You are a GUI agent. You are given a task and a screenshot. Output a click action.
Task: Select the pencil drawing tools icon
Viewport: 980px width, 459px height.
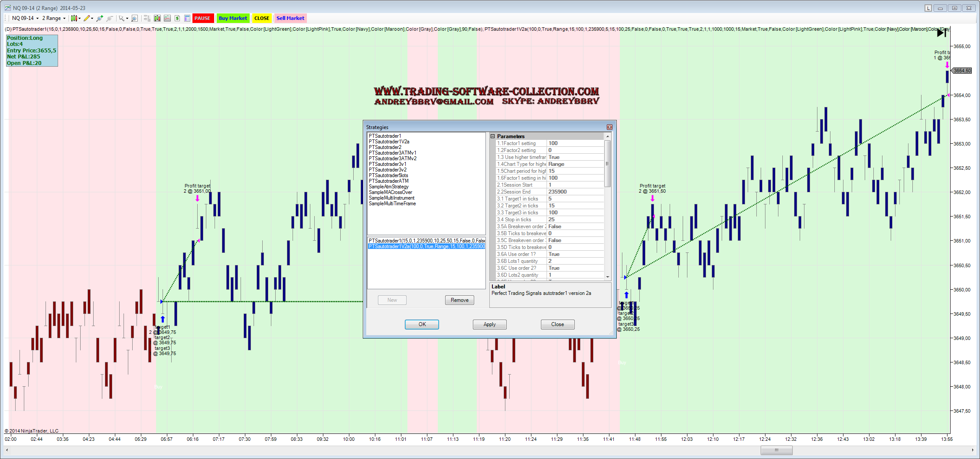tap(87, 18)
